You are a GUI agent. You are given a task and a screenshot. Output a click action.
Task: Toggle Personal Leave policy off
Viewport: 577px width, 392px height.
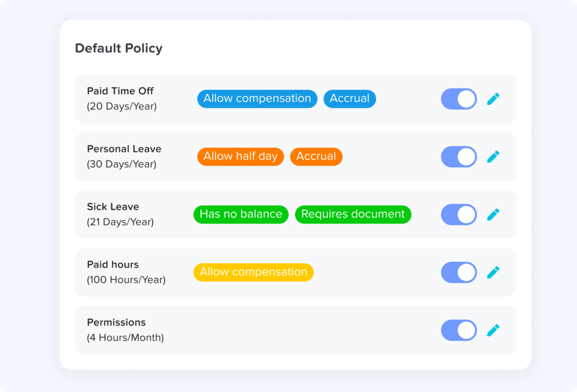pos(459,157)
